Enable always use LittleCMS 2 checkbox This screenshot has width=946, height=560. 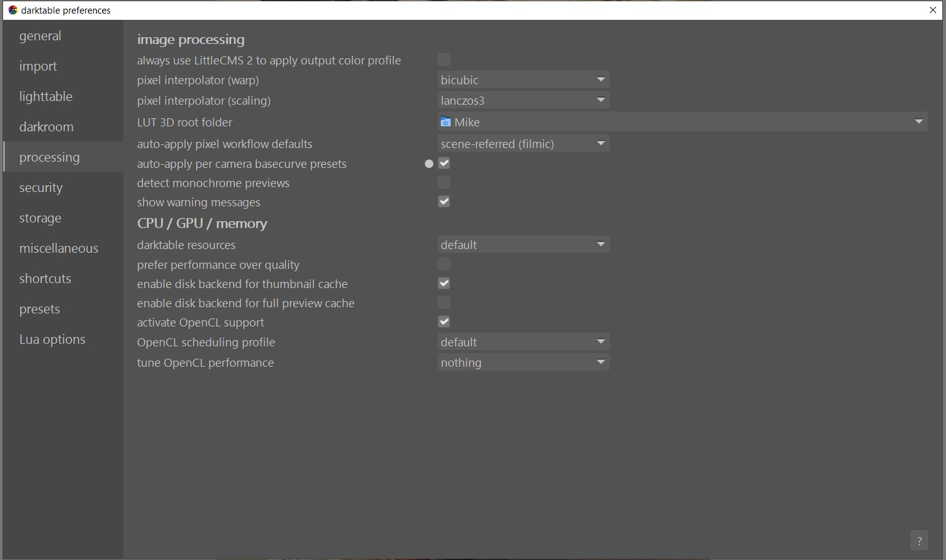pyautogui.click(x=444, y=60)
